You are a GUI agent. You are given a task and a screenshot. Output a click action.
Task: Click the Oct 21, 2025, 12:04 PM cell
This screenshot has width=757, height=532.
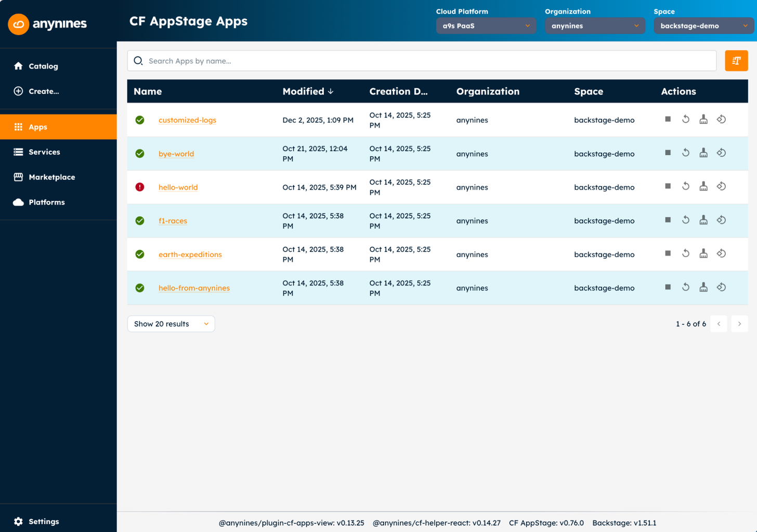pyautogui.click(x=315, y=154)
